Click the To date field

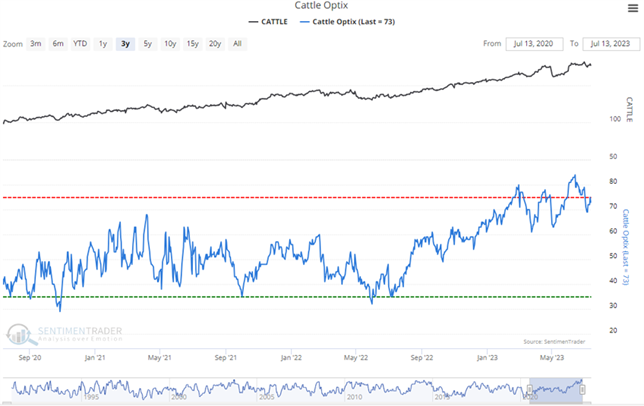[x=610, y=44]
